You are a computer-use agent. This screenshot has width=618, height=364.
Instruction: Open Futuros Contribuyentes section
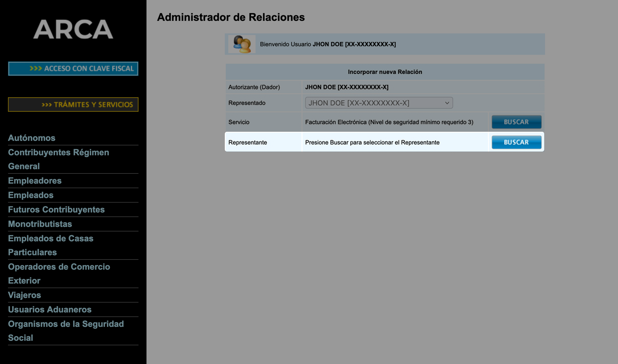pos(56,210)
